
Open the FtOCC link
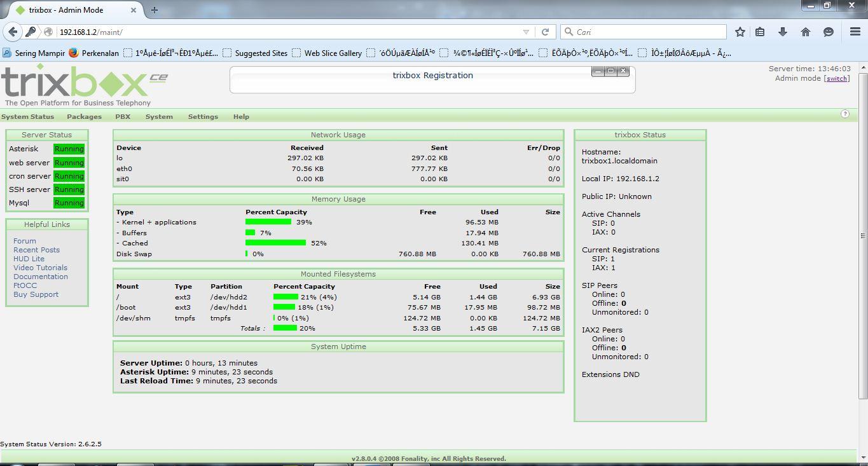coord(25,285)
